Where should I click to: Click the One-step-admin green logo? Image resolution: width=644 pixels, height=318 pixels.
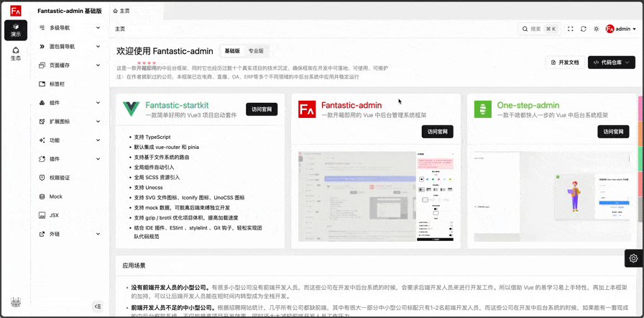[x=482, y=109]
